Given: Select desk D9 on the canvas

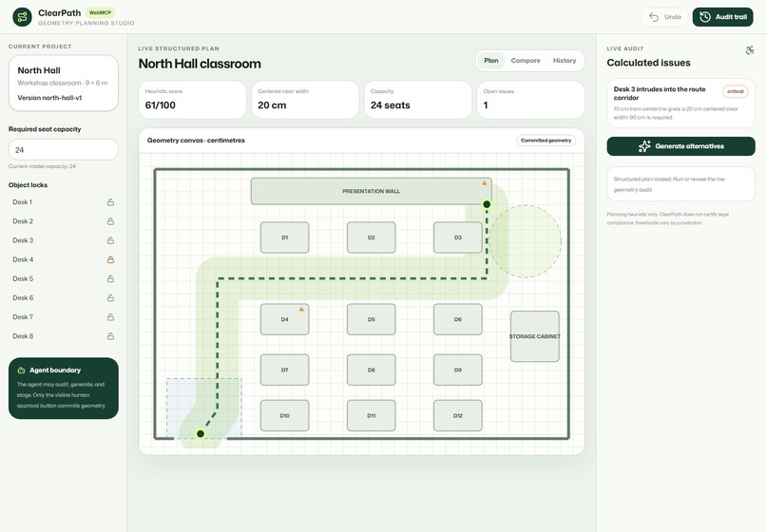Looking at the screenshot, I should pos(458,370).
